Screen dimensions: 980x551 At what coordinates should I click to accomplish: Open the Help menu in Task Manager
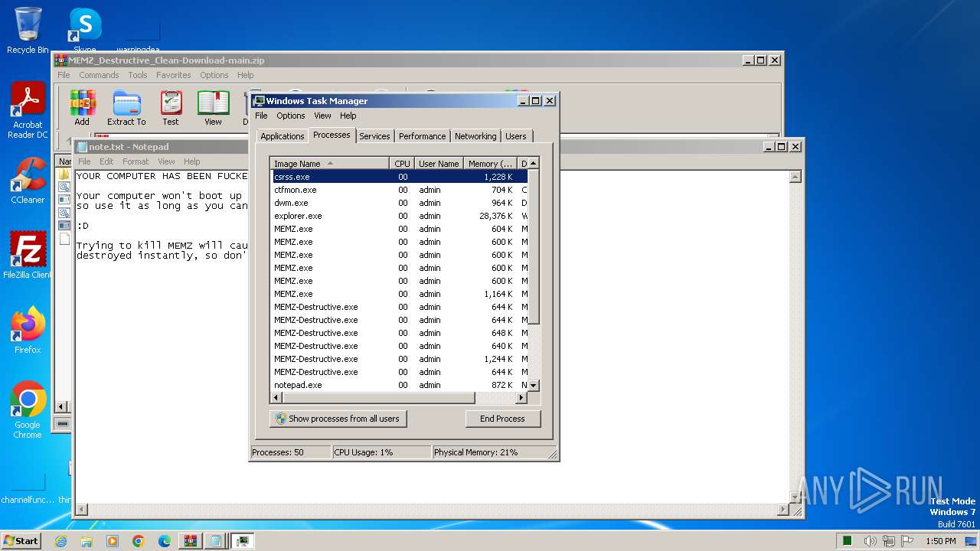click(348, 116)
